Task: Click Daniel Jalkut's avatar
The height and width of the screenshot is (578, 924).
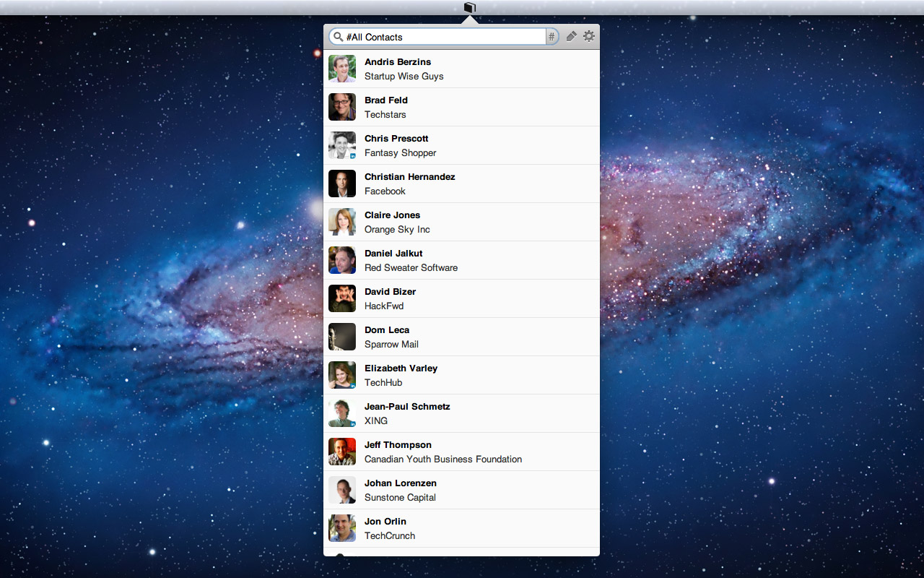Action: click(342, 260)
